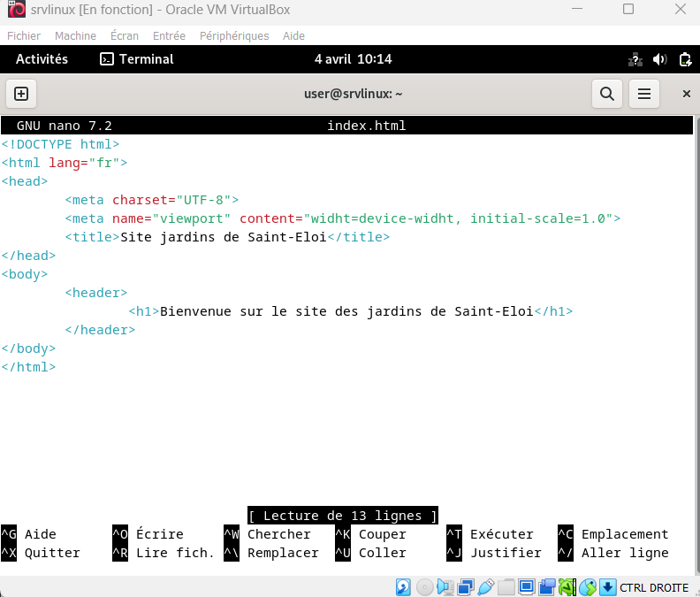Viewport: 700px width, 597px height.
Task: Click VirtualBox shared folders status icon
Action: pos(506,587)
